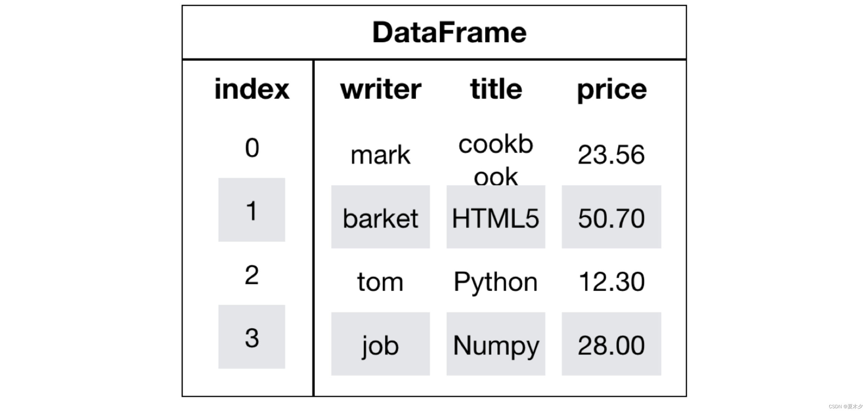Click the Python title cell
The height and width of the screenshot is (412, 868).
coord(496,281)
